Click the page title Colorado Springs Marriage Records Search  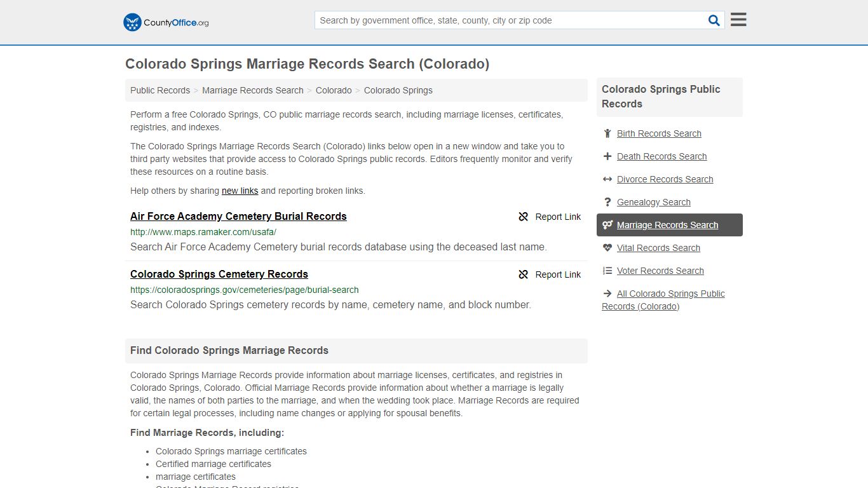pos(307,64)
